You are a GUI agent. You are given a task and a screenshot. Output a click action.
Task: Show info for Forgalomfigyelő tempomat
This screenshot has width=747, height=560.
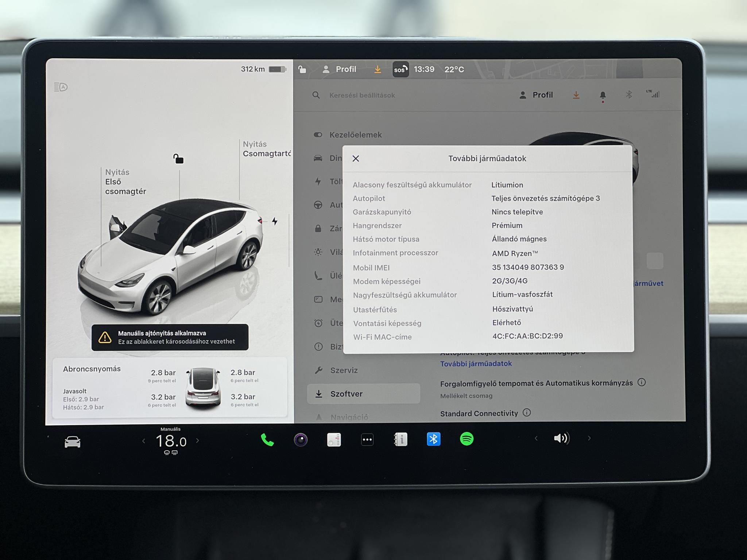pyautogui.click(x=642, y=382)
